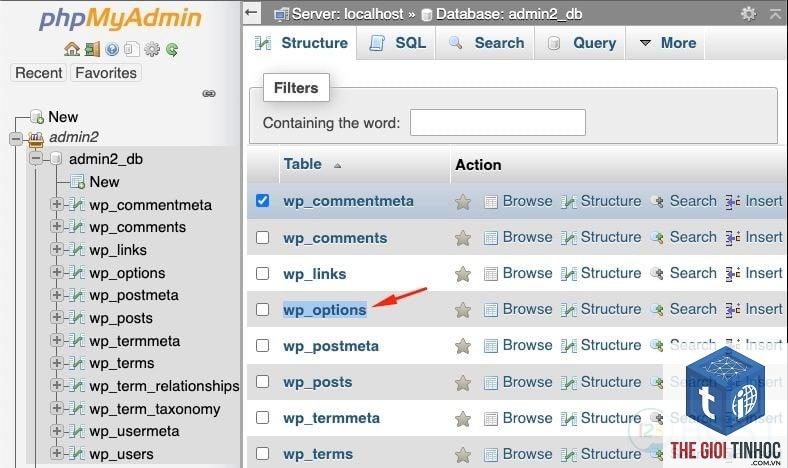The height and width of the screenshot is (468, 788).
Task: Open the Recent tables list
Action: [x=39, y=73]
